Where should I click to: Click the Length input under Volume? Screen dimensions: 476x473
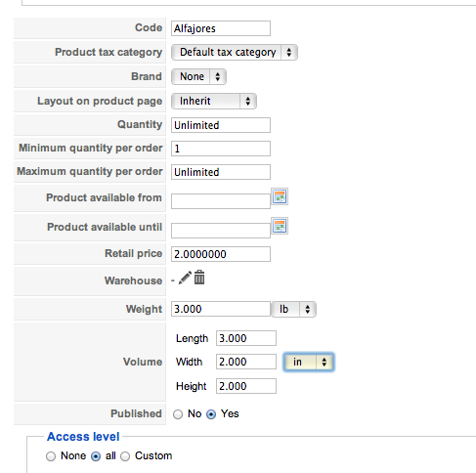pos(246,338)
